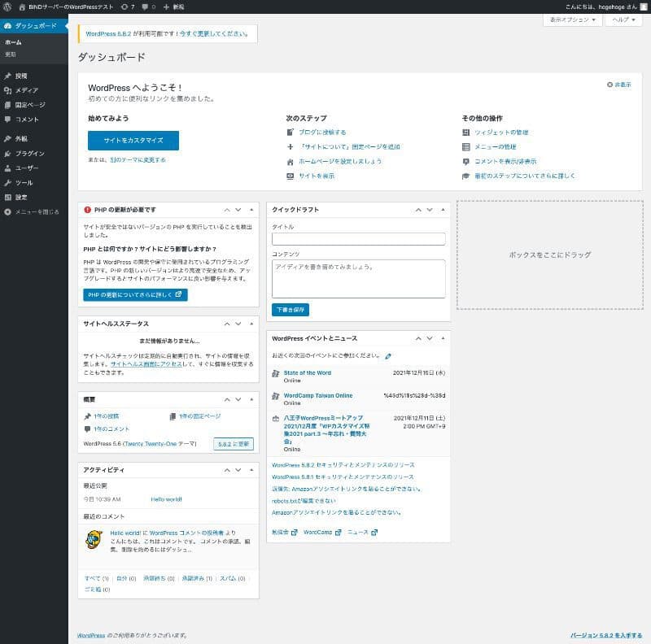Open 外観 in the sidebar menu
Screen dimensions: 651x644
pyautogui.click(x=21, y=138)
